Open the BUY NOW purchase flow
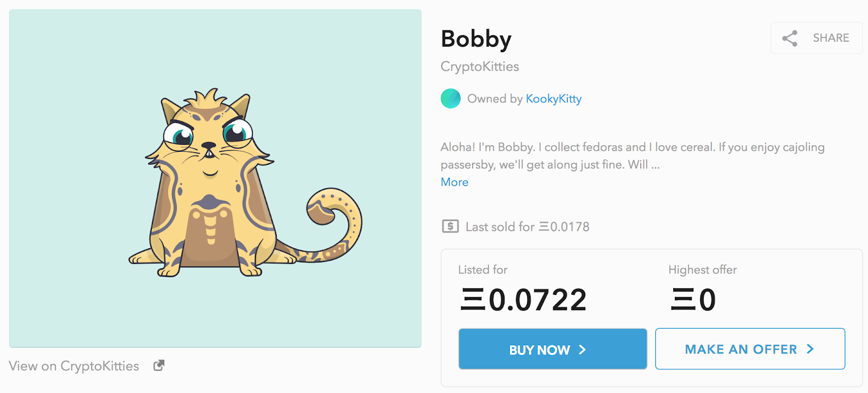Image resolution: width=868 pixels, height=393 pixels. 552,349
